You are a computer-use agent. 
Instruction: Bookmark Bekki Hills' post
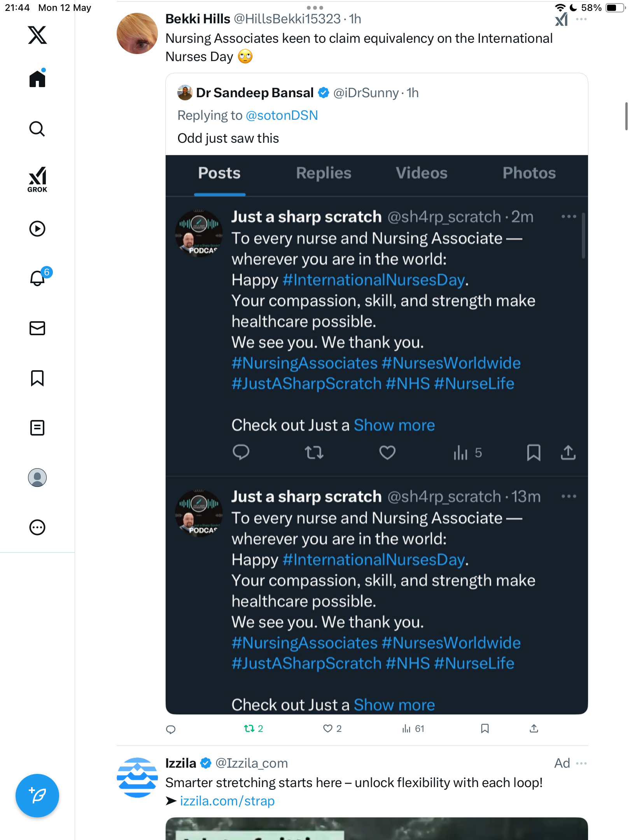coord(485,728)
